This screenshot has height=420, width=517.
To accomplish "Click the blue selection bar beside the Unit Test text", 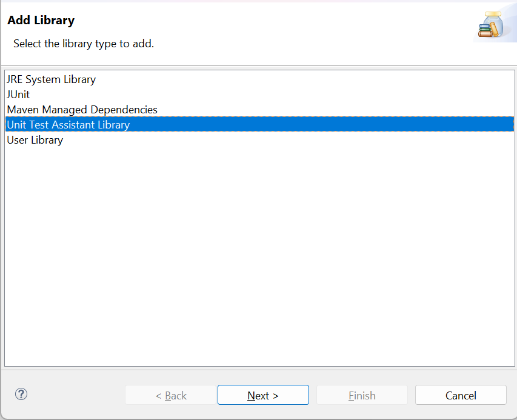I will tap(321, 124).
